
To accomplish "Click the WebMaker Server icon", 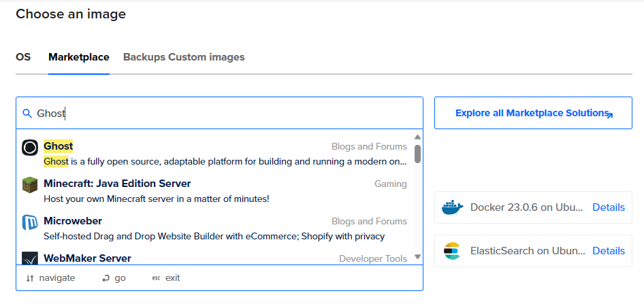I will 30,258.
